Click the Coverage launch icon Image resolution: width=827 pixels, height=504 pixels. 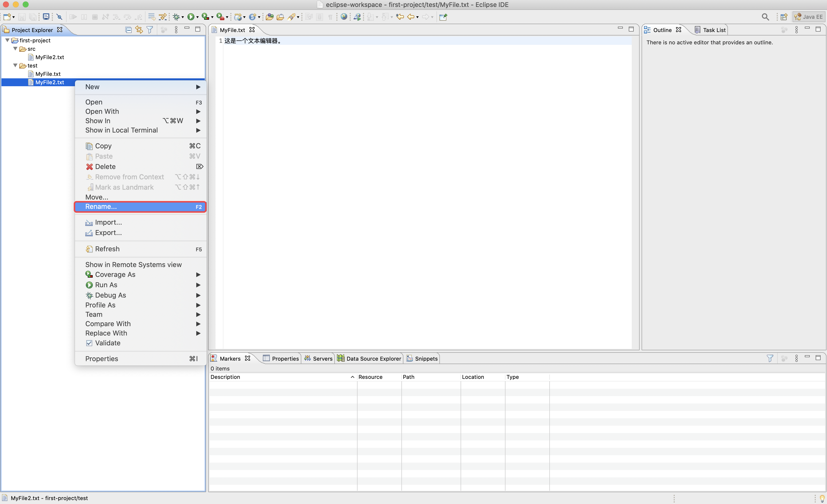point(205,17)
